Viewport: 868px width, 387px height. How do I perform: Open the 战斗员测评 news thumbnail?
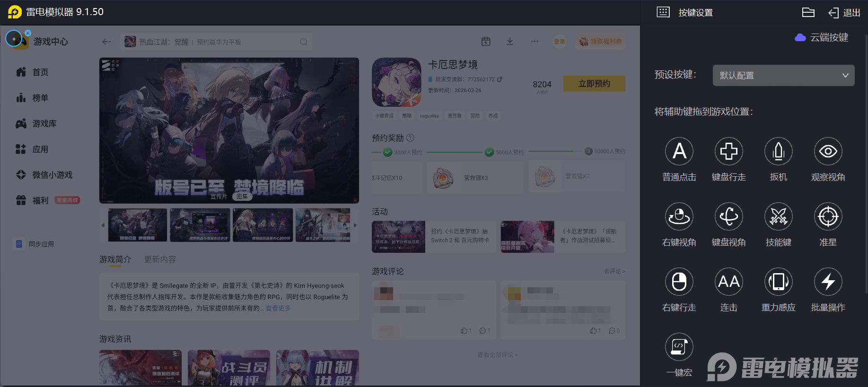pyautogui.click(x=229, y=368)
